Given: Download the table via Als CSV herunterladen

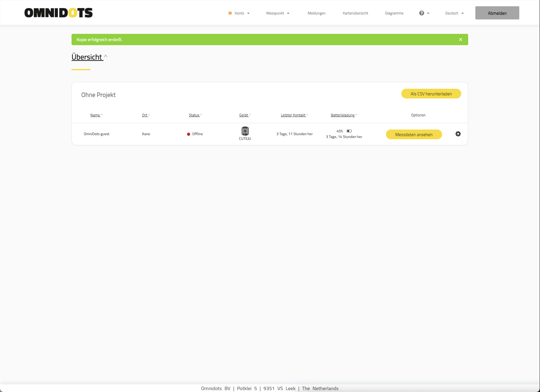Looking at the screenshot, I should click(431, 94).
